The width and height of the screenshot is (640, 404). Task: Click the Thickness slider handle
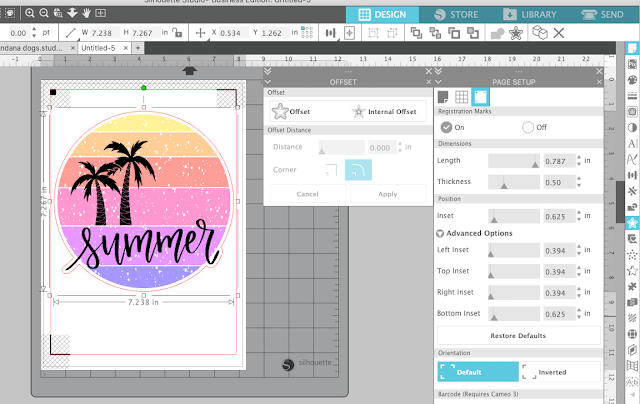click(x=504, y=186)
